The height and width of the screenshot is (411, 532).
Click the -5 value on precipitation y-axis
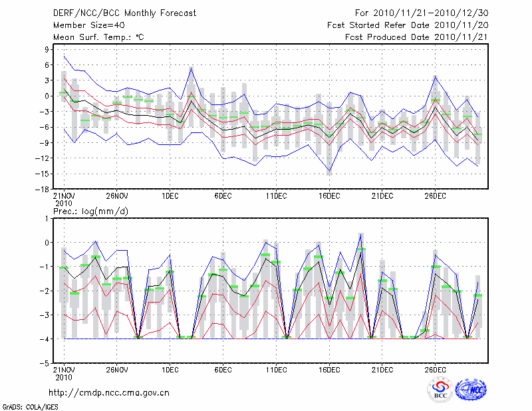pyautogui.click(x=47, y=363)
